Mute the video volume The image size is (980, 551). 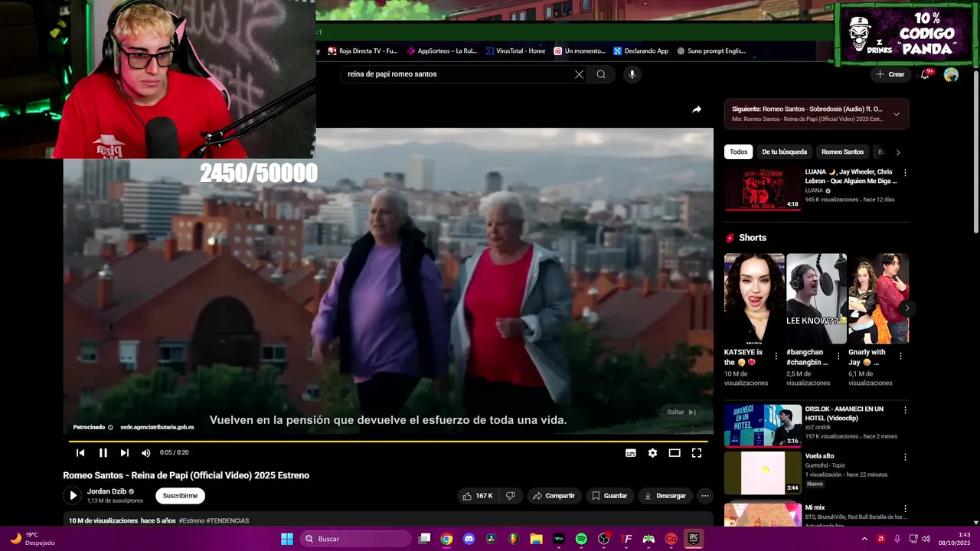[x=145, y=453]
